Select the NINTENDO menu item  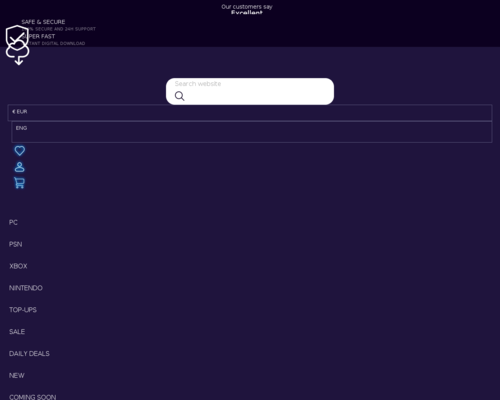[x=26, y=288]
